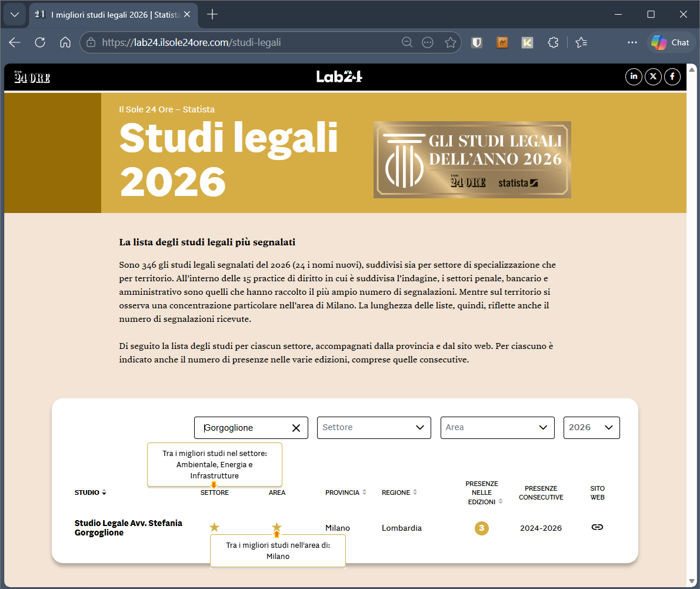Click the area star in Gorgoglione row
This screenshot has width=700, height=589.
[277, 527]
